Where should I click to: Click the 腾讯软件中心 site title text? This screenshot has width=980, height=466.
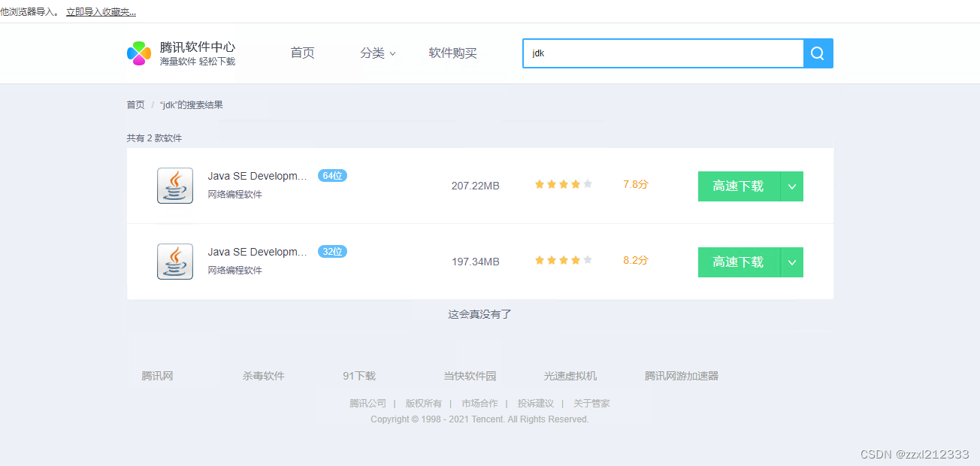198,47
